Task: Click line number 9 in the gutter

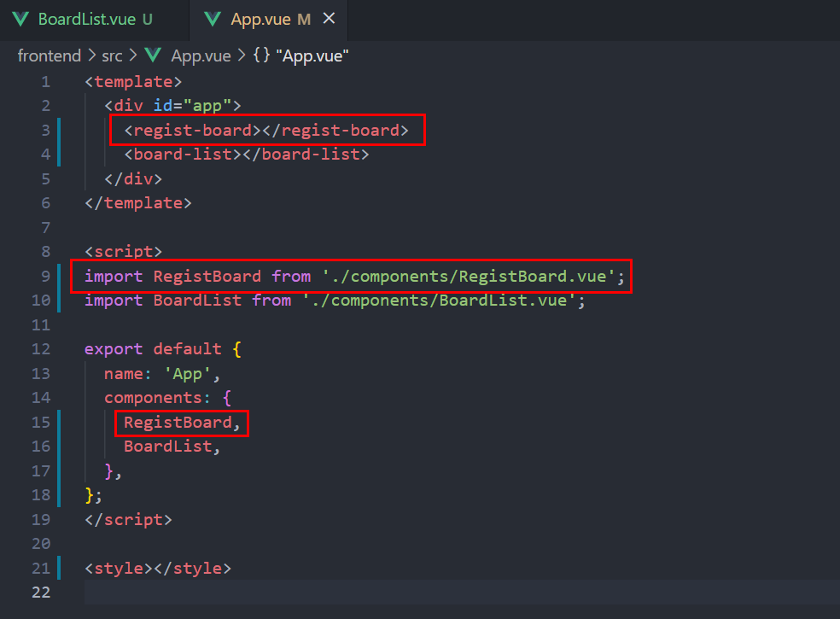Action: (x=45, y=277)
